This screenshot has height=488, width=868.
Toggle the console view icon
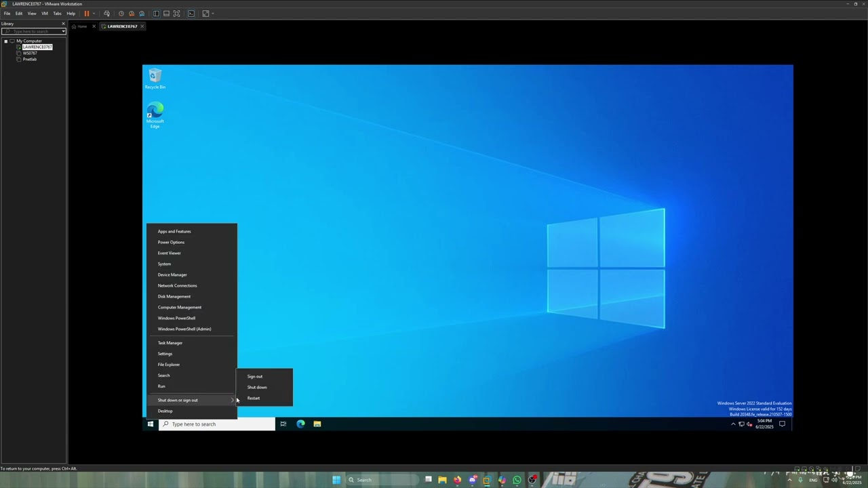point(191,14)
